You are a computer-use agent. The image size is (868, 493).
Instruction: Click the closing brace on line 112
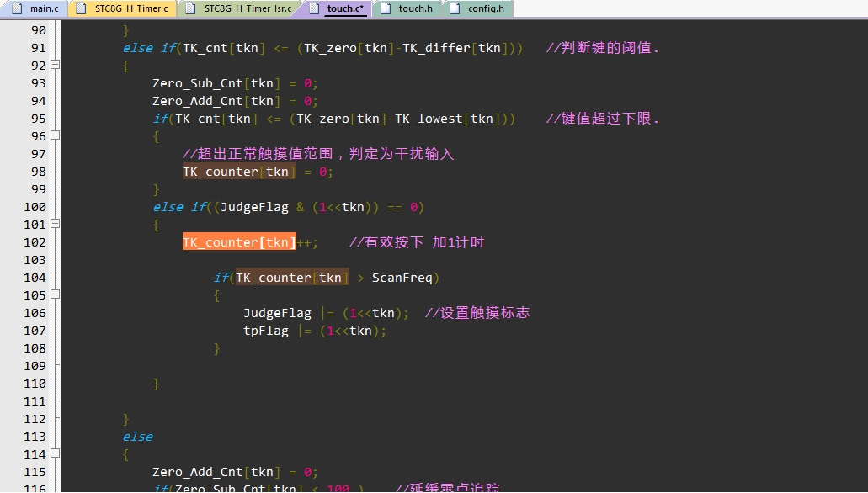point(125,419)
